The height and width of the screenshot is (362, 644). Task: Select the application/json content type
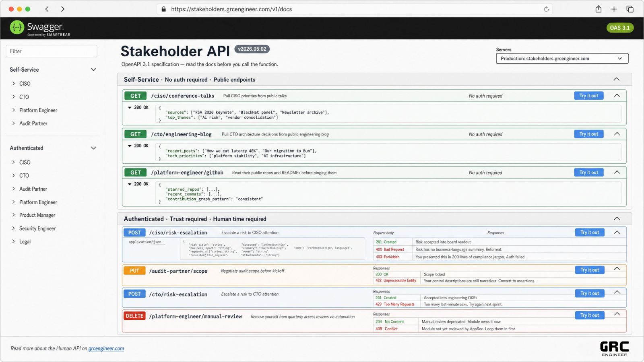pyautogui.click(x=145, y=242)
